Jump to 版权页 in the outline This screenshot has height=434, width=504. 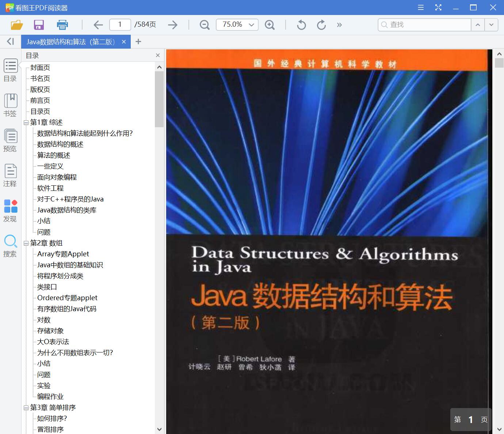click(x=40, y=90)
